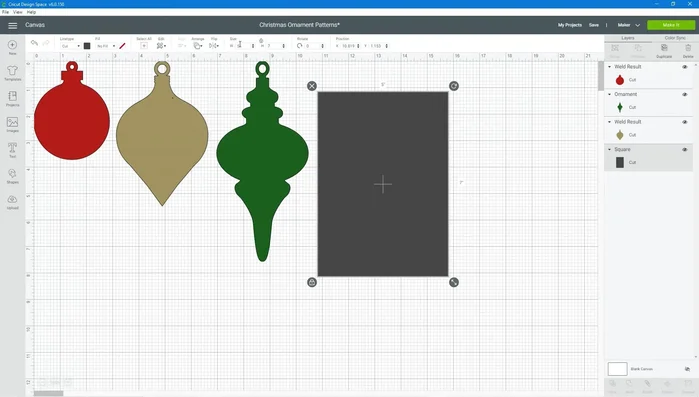This screenshot has width=699, height=397.
Task: Click the Flatten icon at panel bottom
Action: (x=667, y=384)
